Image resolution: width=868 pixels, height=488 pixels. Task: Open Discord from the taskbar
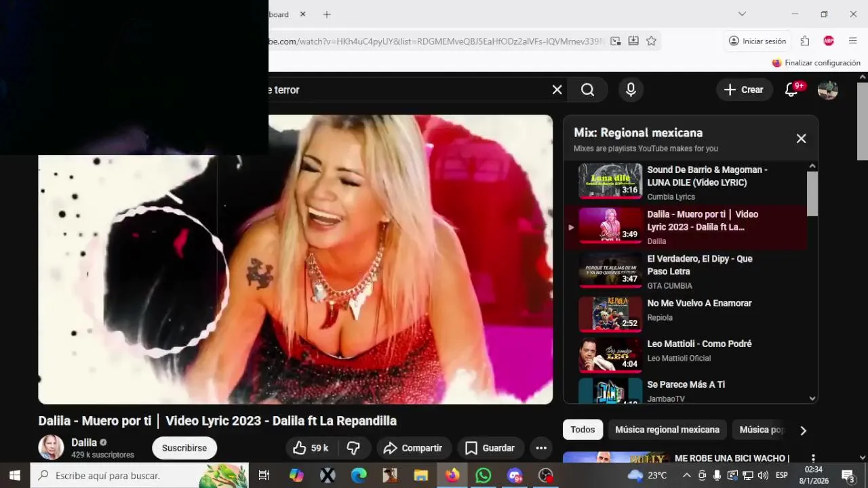515,475
